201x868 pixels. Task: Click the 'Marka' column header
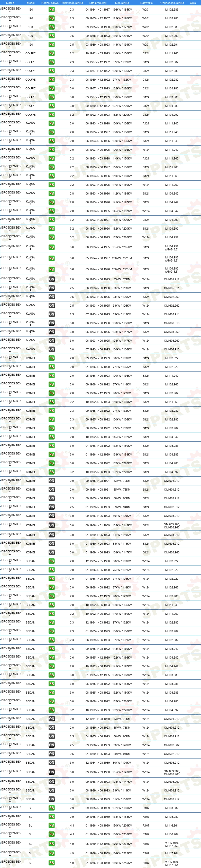(x=10, y=3)
